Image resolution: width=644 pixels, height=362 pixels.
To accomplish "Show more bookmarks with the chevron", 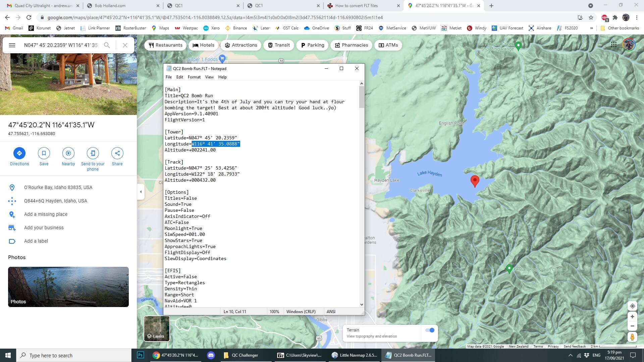I will click(x=591, y=28).
